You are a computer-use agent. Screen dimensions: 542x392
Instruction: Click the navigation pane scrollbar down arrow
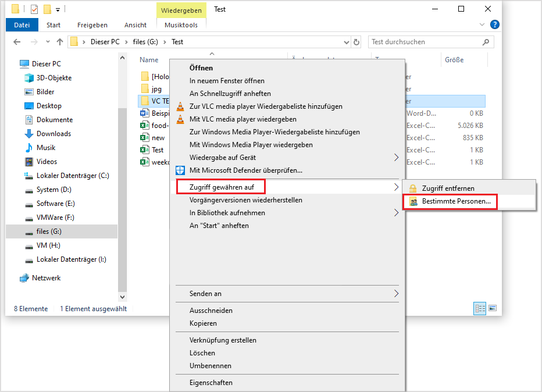pyautogui.click(x=122, y=297)
